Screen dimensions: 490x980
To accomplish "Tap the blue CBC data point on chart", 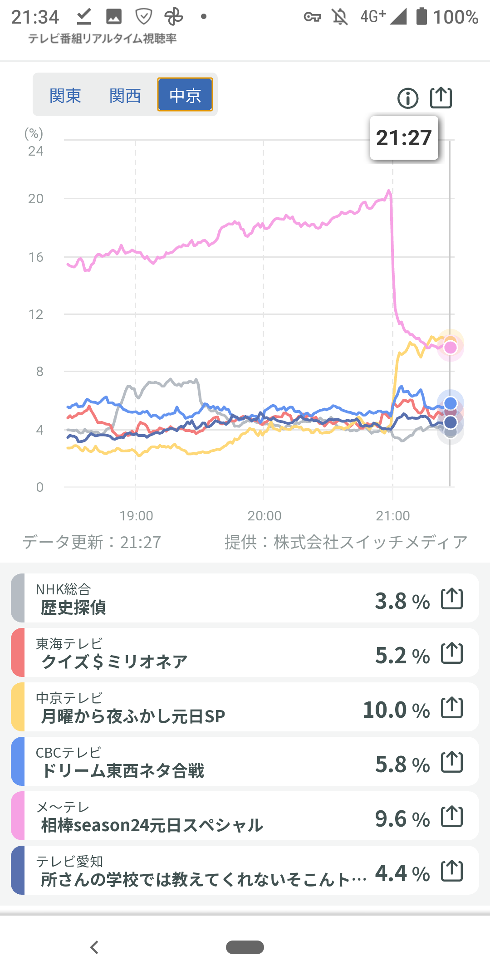I will point(450,403).
